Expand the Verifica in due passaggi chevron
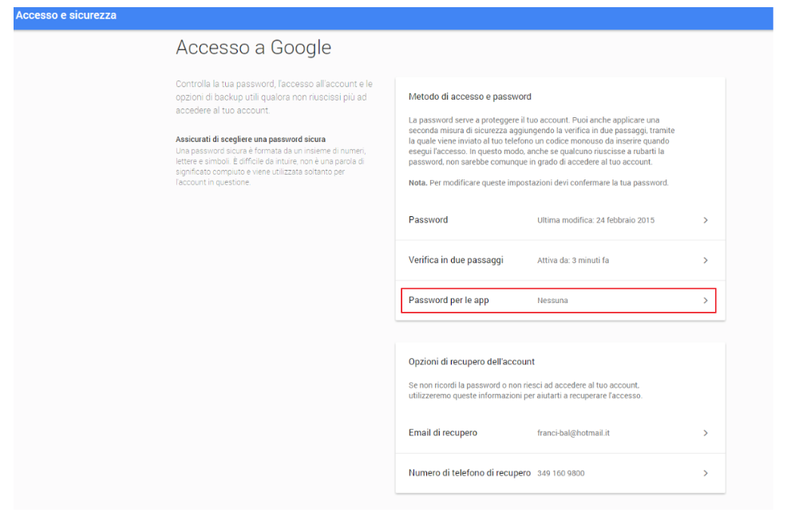Image resolution: width=791 pixels, height=532 pixels. [706, 260]
